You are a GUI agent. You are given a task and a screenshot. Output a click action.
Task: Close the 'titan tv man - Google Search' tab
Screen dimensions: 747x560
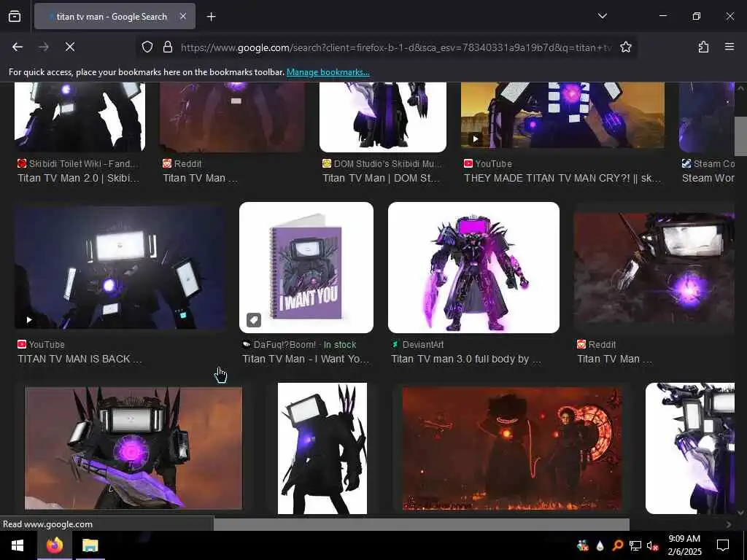[x=183, y=16]
